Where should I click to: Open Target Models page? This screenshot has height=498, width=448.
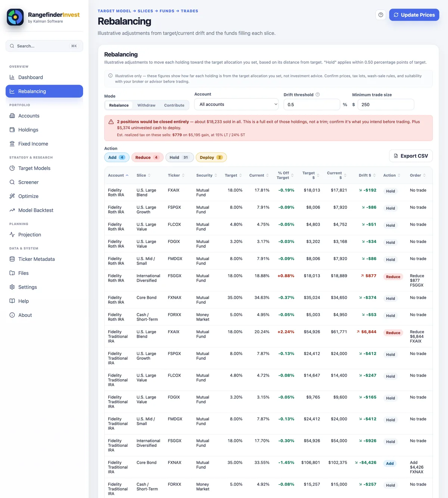(44, 168)
